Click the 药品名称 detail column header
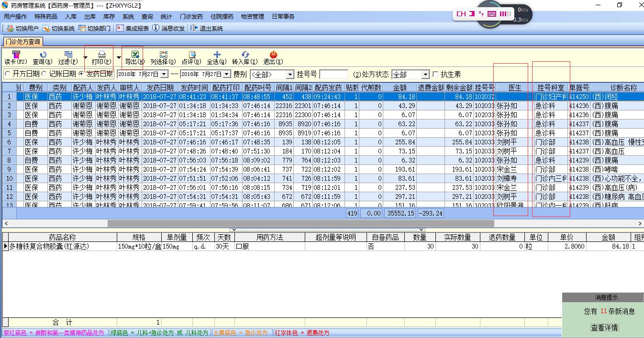 [63, 237]
